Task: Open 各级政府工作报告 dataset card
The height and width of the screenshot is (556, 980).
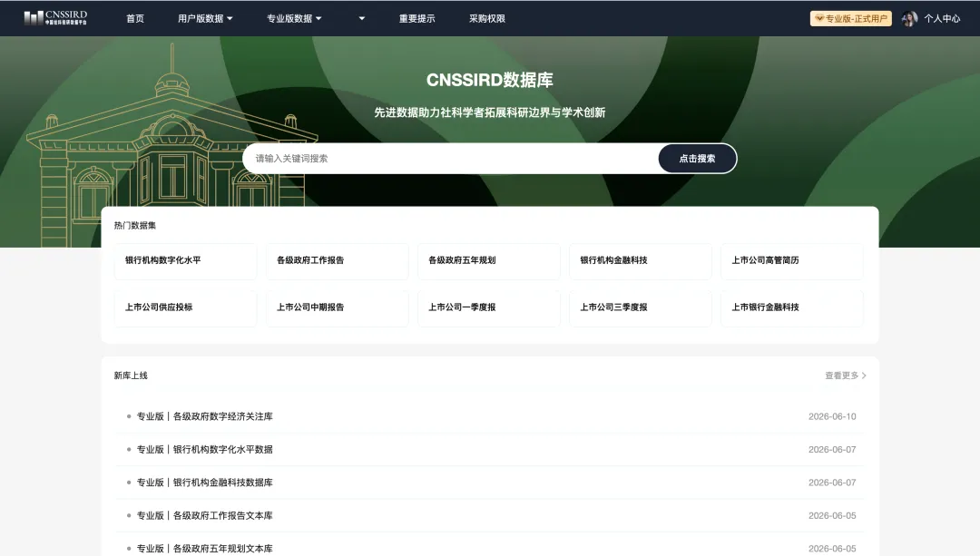Action: point(338,260)
